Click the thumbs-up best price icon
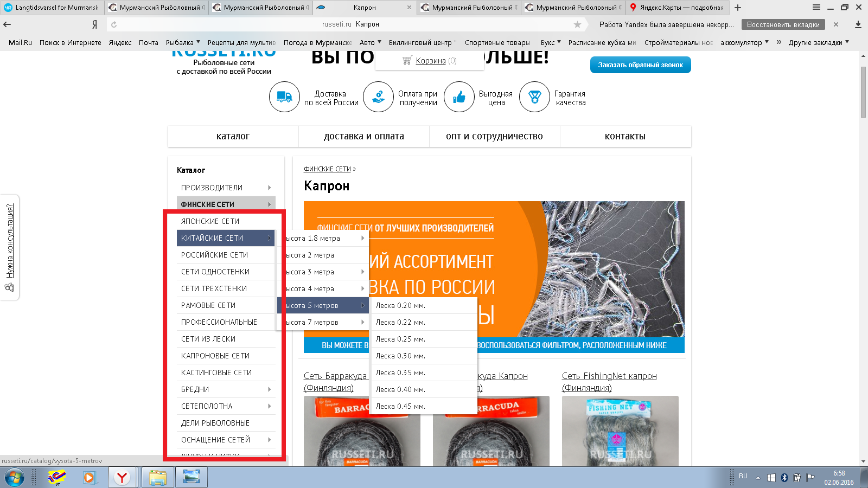 click(x=459, y=97)
